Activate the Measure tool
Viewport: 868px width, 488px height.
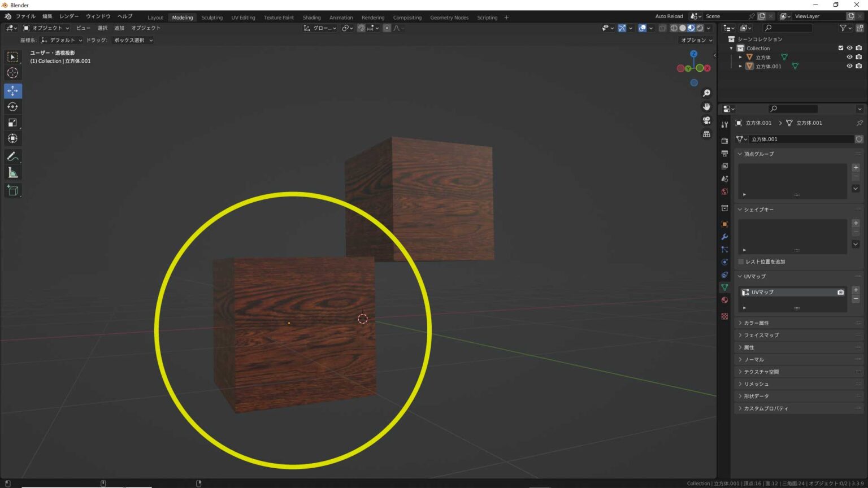pos(12,172)
